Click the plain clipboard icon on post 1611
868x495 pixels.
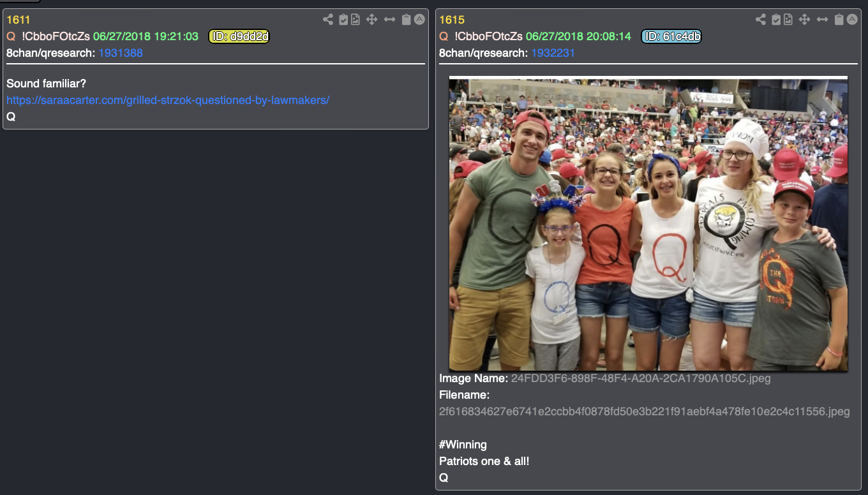pyautogui.click(x=407, y=20)
